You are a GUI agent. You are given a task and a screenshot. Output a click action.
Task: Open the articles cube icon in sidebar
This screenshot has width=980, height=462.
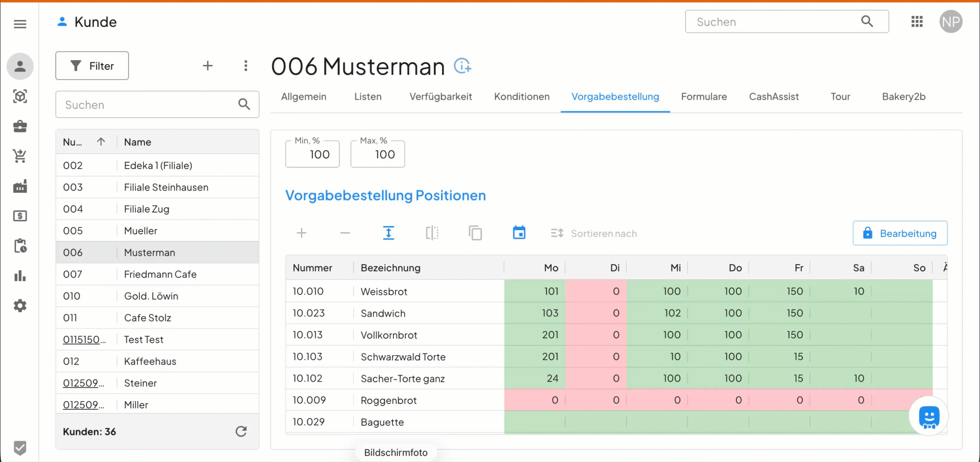20,96
